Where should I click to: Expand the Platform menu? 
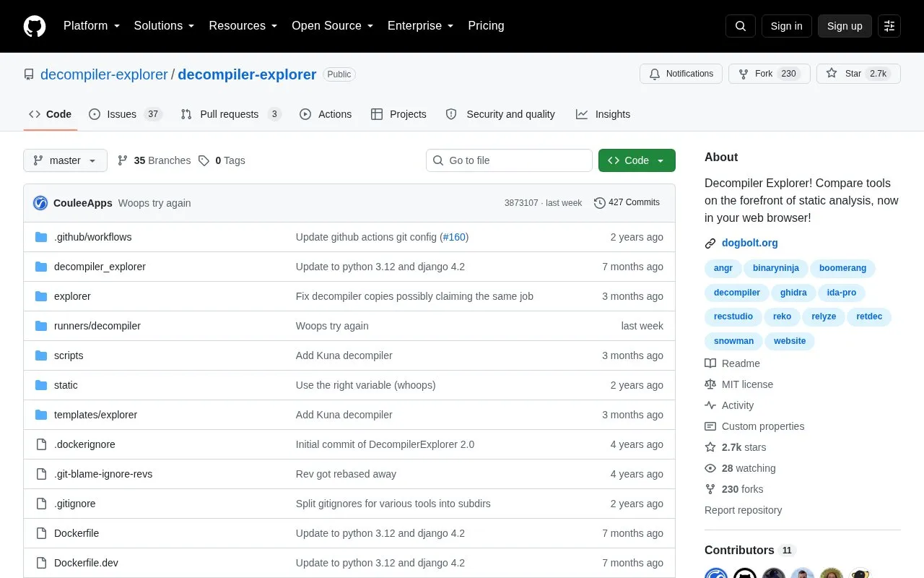pos(92,26)
